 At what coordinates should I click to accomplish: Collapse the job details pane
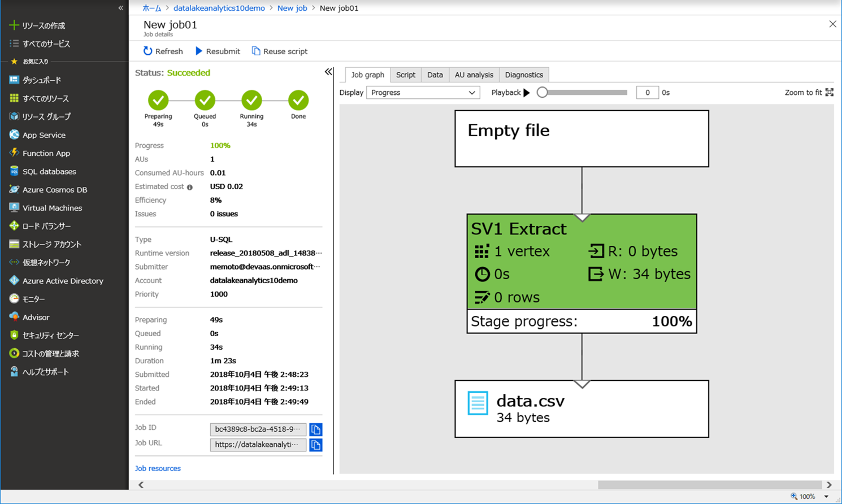tap(328, 72)
